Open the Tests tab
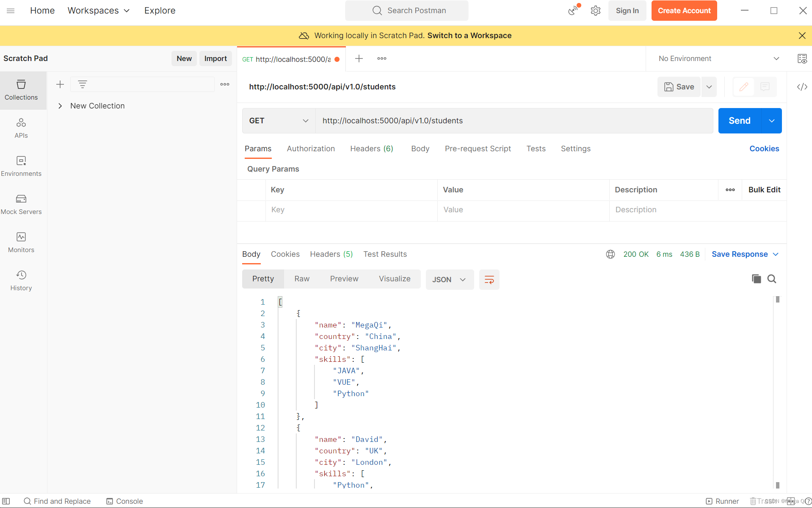Viewport: 812px width, 508px height. point(536,149)
